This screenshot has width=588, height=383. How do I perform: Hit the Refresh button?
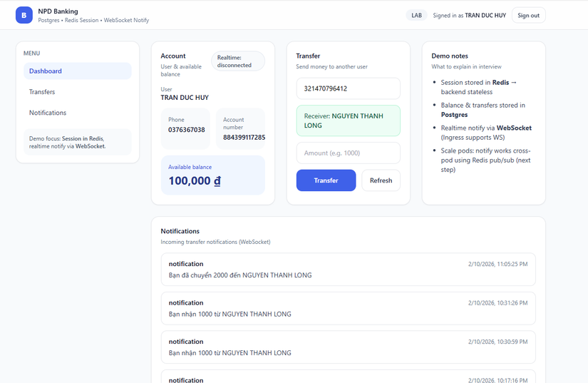click(x=381, y=180)
